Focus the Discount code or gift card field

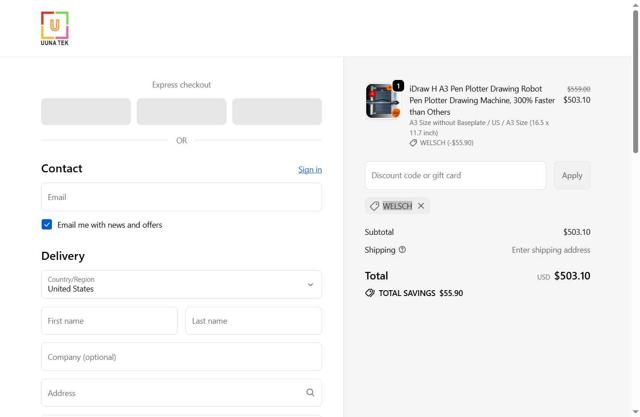tap(455, 175)
